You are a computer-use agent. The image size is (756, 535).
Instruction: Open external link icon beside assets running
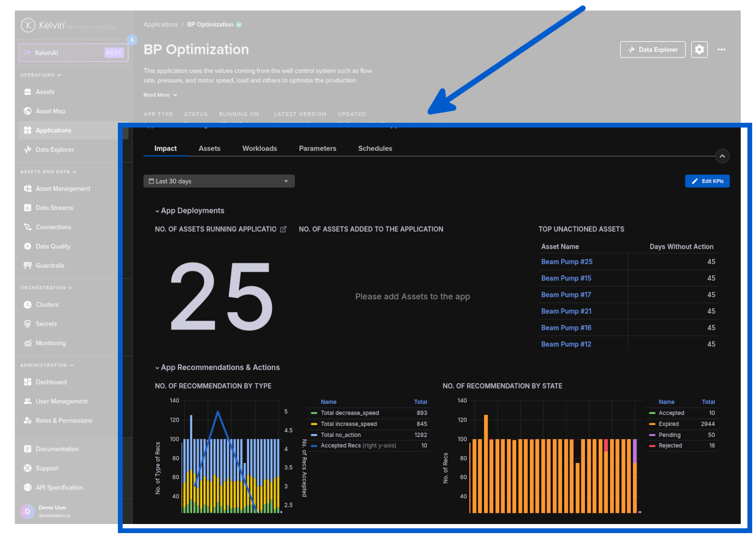pos(283,229)
